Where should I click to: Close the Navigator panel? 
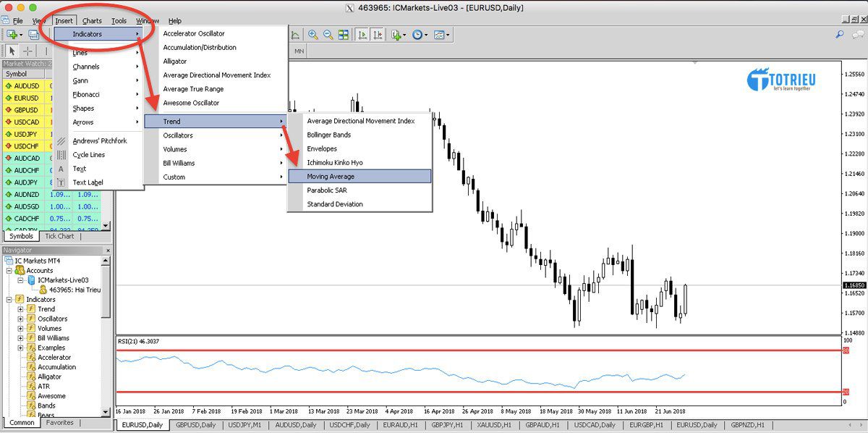108,251
